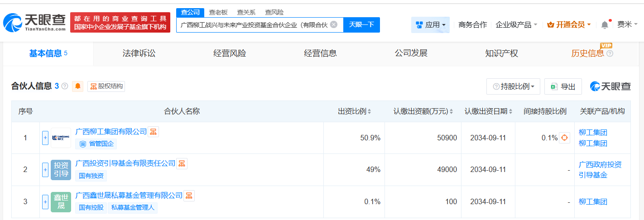The width and height of the screenshot is (644, 220).
Task: Click the 天眼查 logo in header
Action: [x=34, y=23]
